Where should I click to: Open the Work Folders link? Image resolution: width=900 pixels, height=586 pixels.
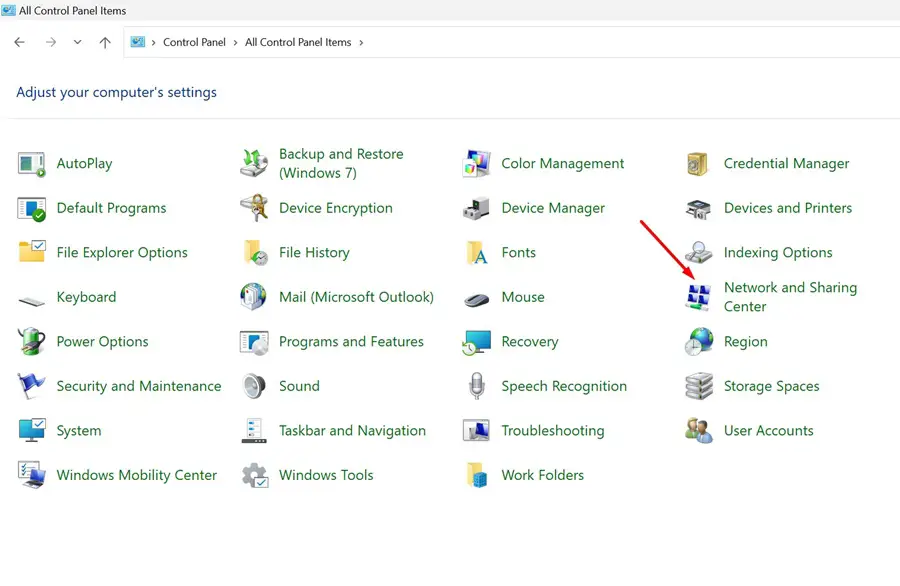(542, 475)
